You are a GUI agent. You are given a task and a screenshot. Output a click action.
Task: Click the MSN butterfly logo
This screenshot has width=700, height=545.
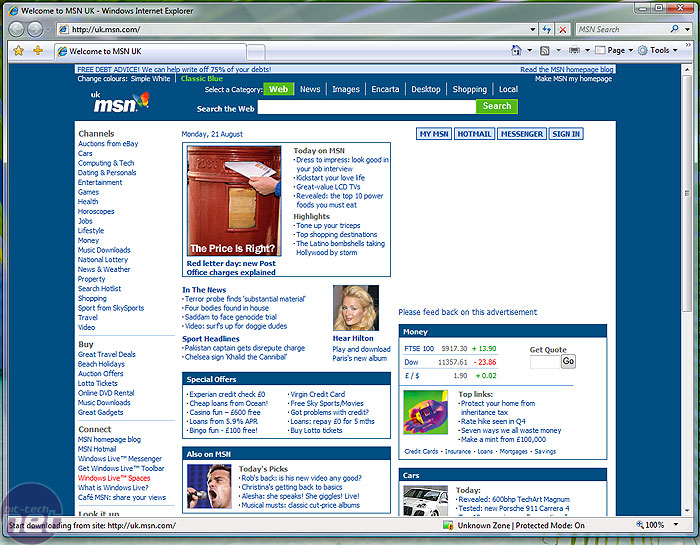[x=120, y=103]
